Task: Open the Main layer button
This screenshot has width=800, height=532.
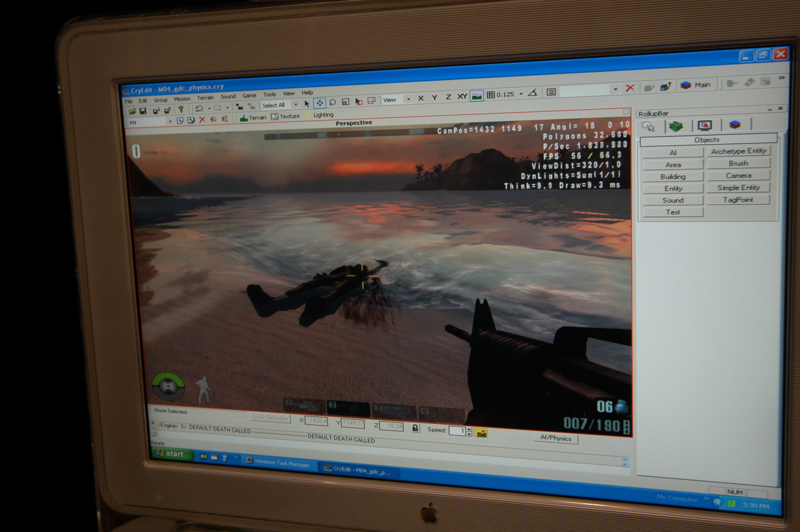Action: pyautogui.click(x=696, y=85)
